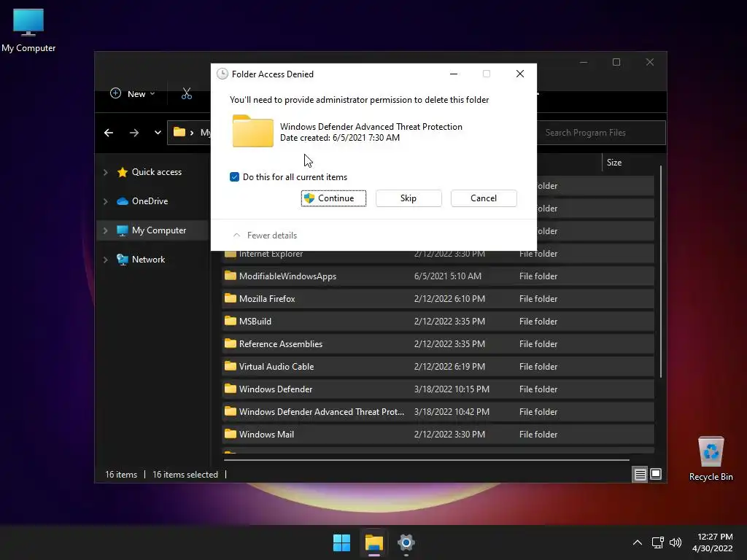Expand the OneDrive tree node

point(105,201)
